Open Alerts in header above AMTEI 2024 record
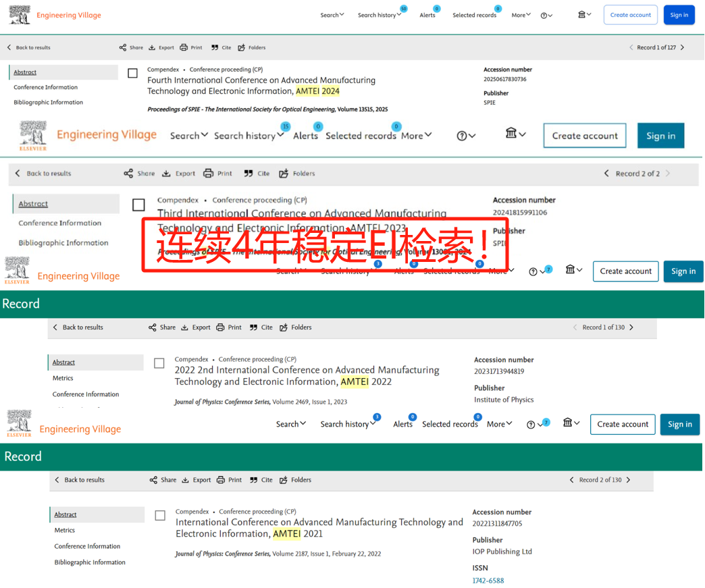Screen dimensions: 705x588 [427, 15]
